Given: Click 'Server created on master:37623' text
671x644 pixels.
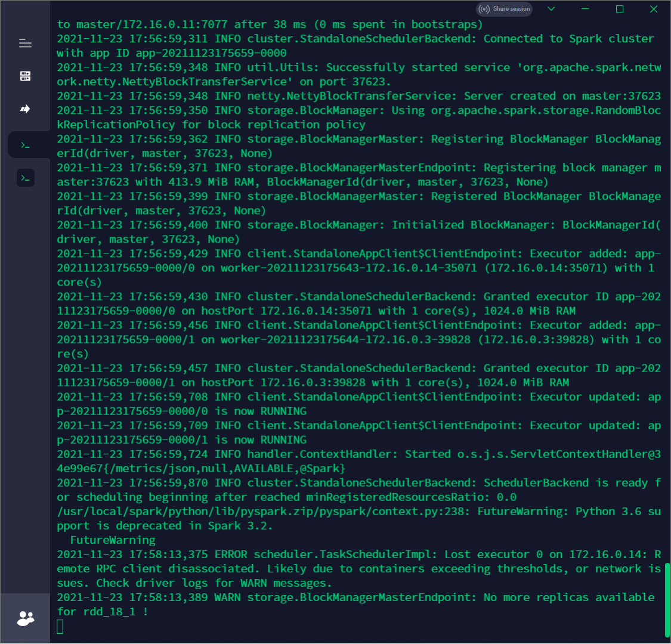Looking at the screenshot, I should (562, 96).
